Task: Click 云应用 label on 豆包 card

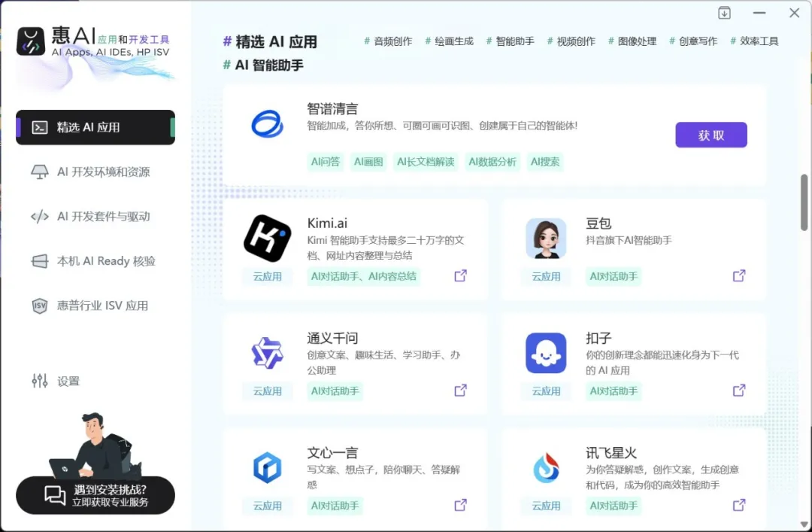Action: coord(546,276)
